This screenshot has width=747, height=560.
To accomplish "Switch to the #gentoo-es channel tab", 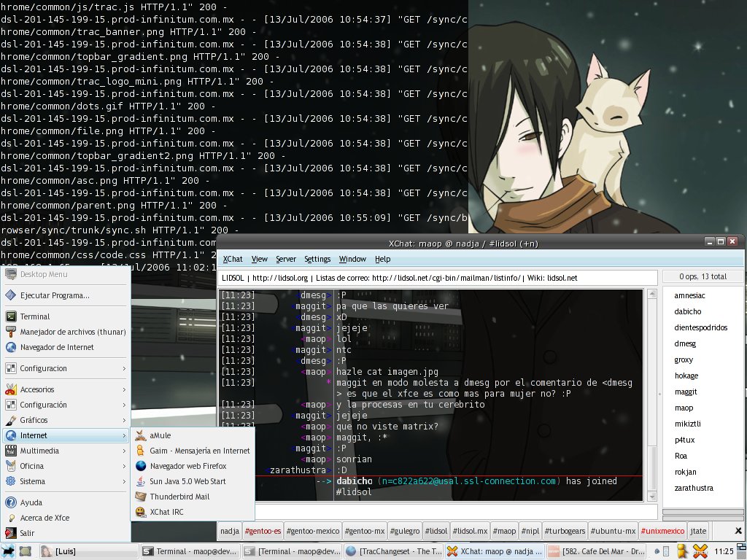I will pos(263,531).
